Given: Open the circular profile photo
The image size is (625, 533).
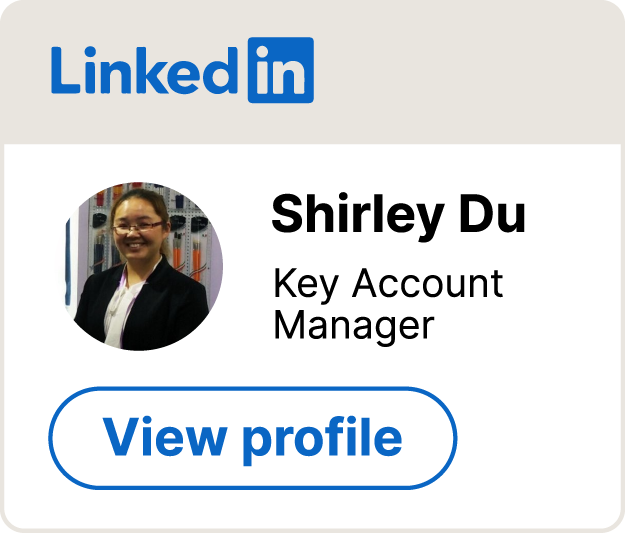Looking at the screenshot, I should click(144, 265).
